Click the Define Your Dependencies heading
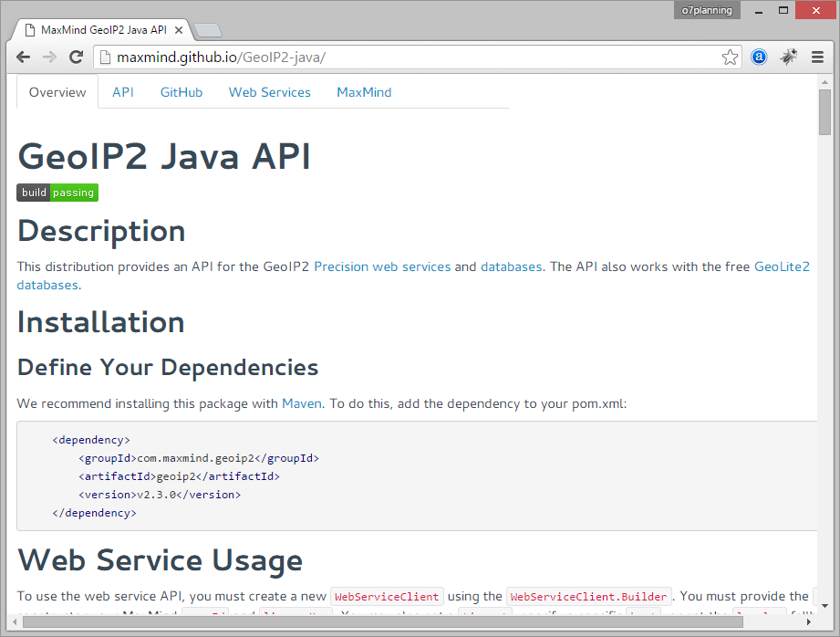 [168, 367]
